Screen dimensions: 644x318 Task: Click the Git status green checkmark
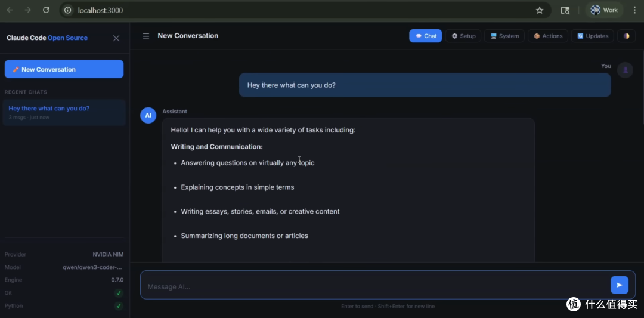click(119, 293)
